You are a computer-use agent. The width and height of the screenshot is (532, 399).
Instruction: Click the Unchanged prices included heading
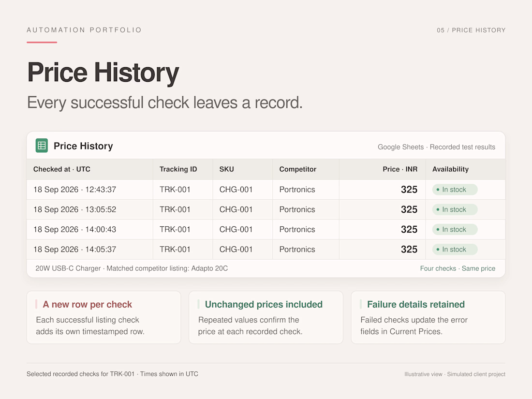tap(264, 304)
